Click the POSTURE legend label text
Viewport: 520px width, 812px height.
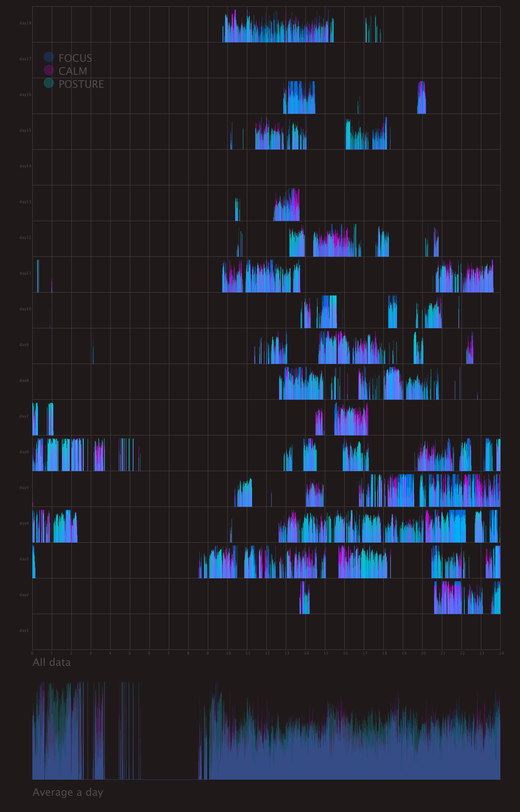81,84
